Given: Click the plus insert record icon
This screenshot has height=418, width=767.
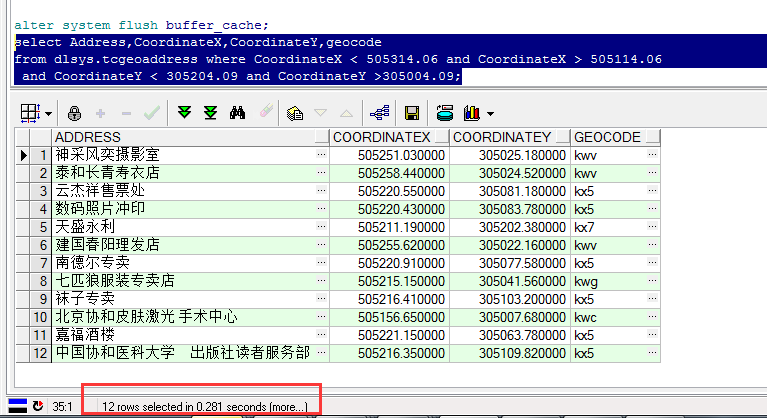Looking at the screenshot, I should [100, 113].
